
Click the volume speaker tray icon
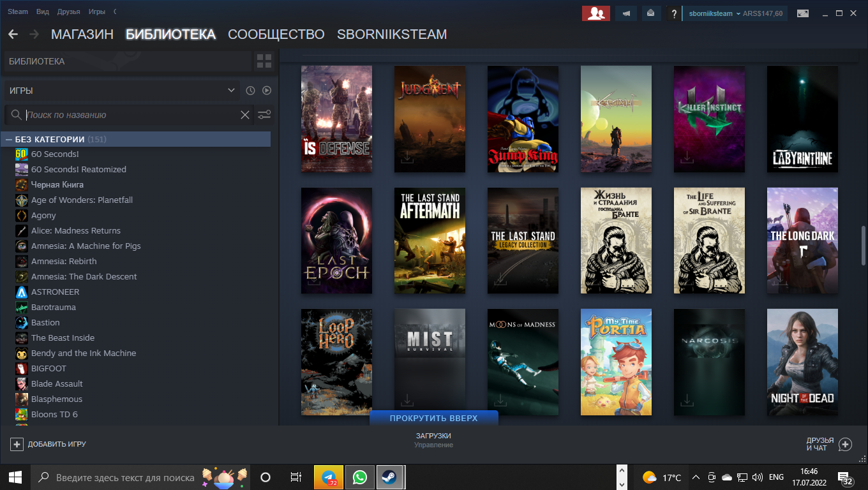tap(758, 477)
